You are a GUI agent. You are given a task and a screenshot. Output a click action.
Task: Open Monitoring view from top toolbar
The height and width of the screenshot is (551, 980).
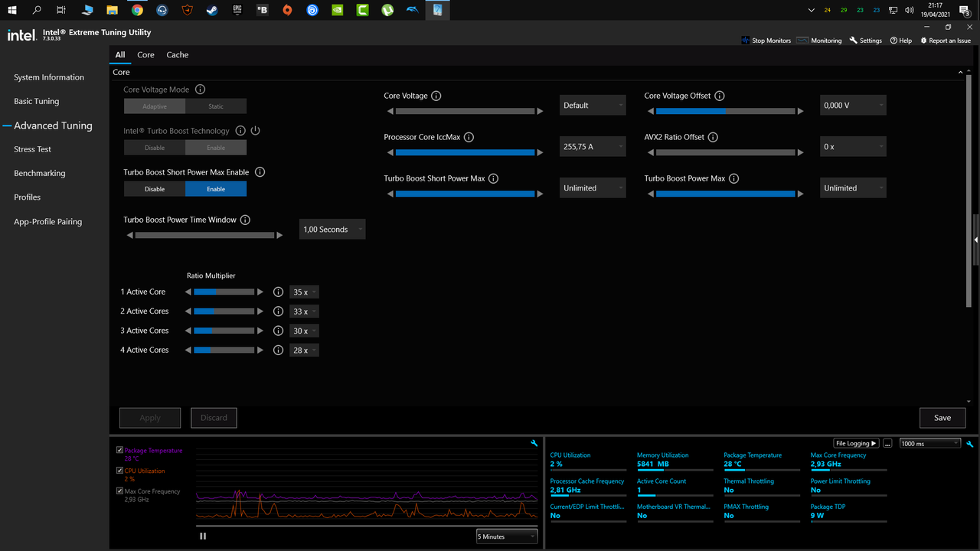(x=819, y=41)
